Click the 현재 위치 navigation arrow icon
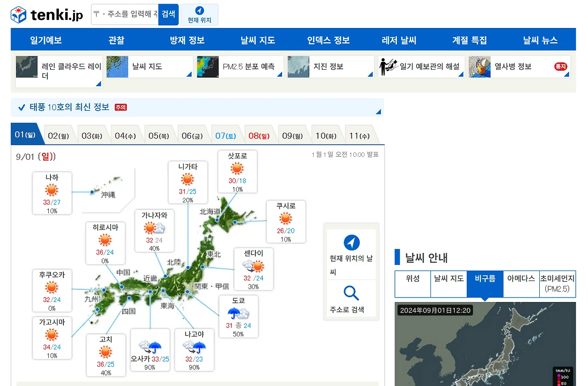The height and width of the screenshot is (386, 588). [x=199, y=11]
